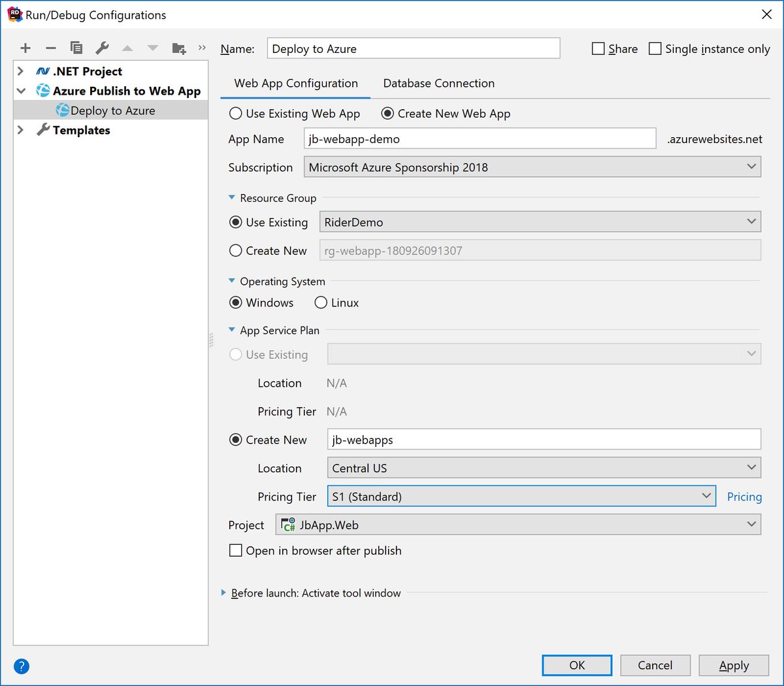Click the Azure Publish to Web App icon
The image size is (784, 686).
pyautogui.click(x=43, y=91)
